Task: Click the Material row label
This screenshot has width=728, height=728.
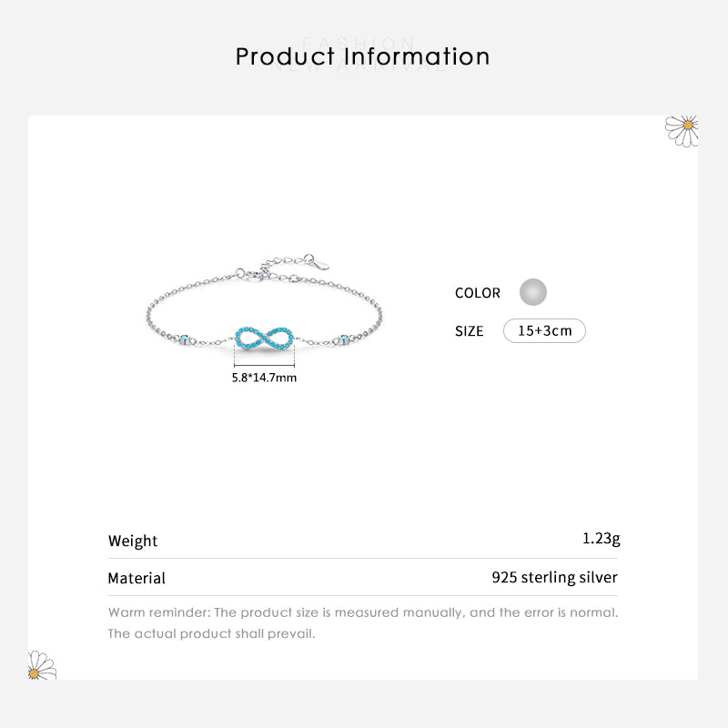Action: tap(136, 578)
